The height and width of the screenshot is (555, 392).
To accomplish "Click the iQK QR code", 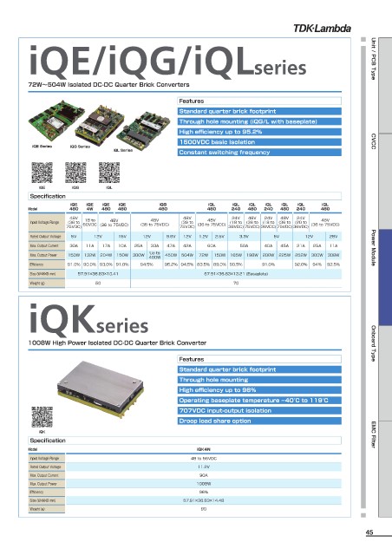I will pyautogui.click(x=42, y=417).
